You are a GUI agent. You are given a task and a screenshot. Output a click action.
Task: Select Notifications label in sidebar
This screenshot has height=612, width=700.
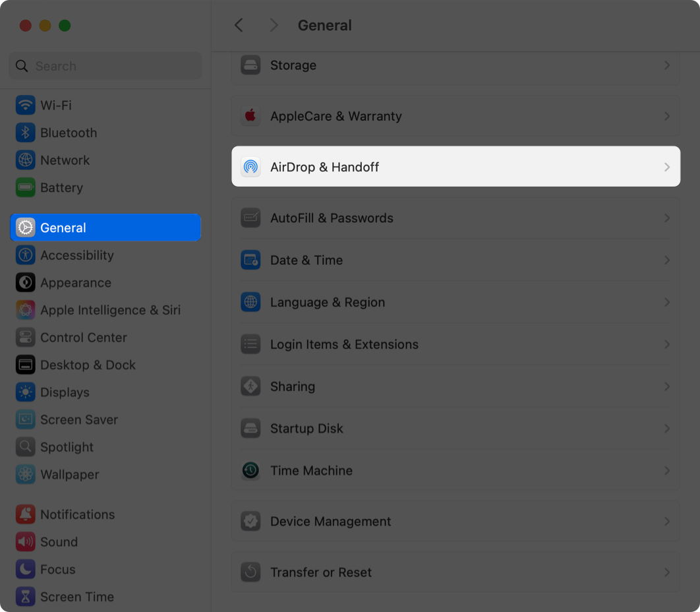[x=78, y=514]
